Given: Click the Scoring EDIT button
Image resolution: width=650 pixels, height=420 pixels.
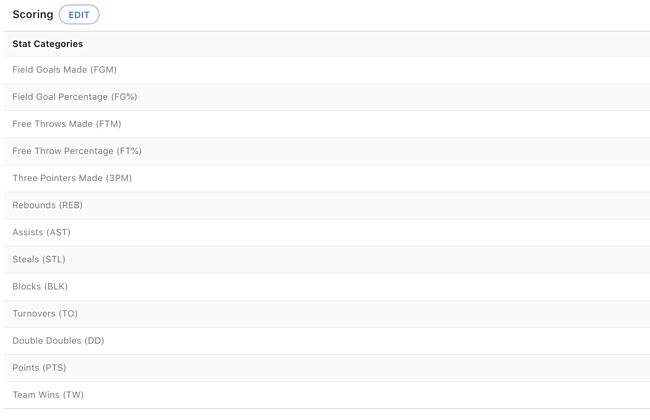Looking at the screenshot, I should (79, 15).
